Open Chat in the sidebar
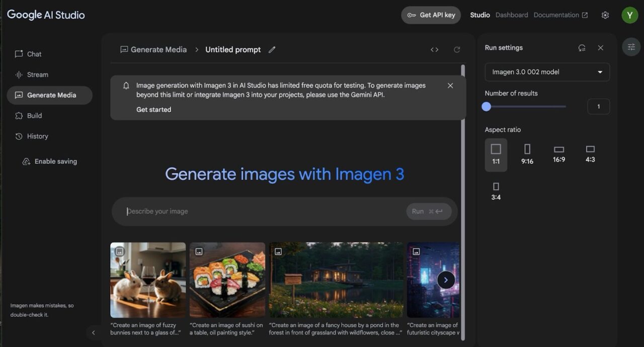The width and height of the screenshot is (644, 347). [x=49, y=54]
